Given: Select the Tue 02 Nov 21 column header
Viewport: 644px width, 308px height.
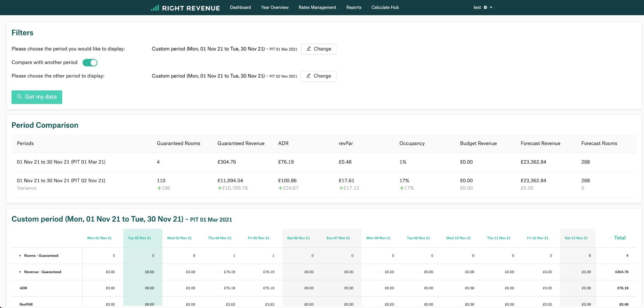Looking at the screenshot, I should (140, 238).
